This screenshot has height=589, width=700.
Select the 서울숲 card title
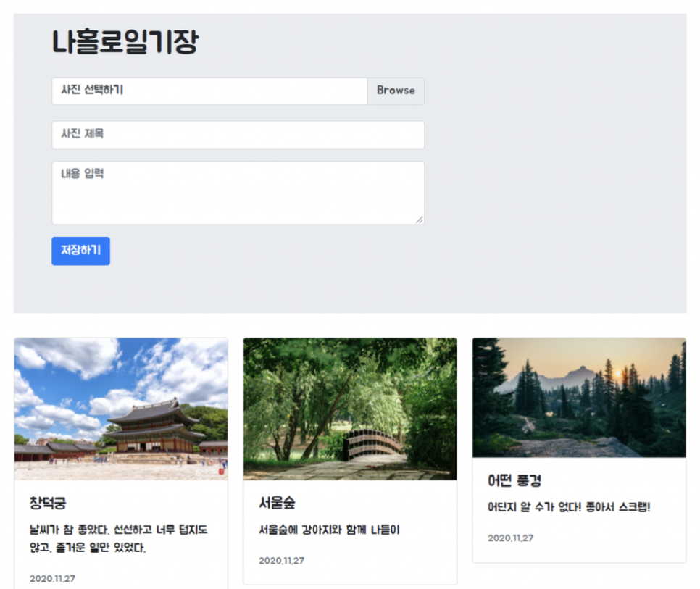(x=277, y=503)
